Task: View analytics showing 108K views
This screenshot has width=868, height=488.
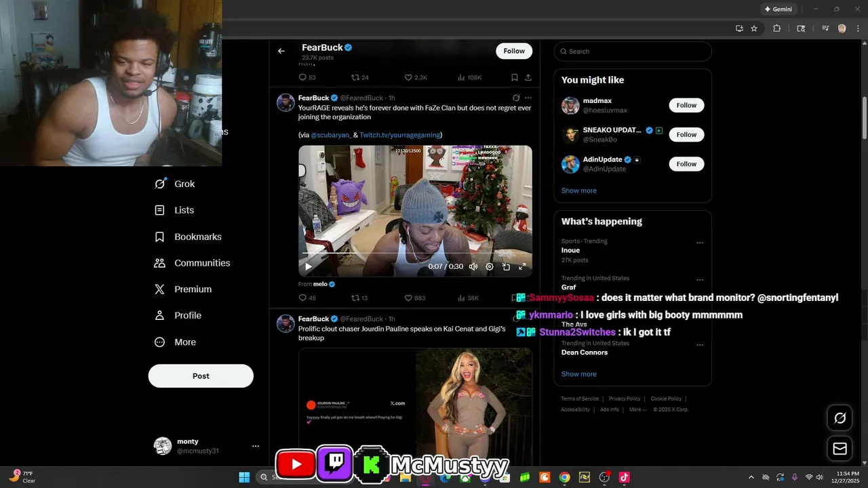Action: [470, 77]
